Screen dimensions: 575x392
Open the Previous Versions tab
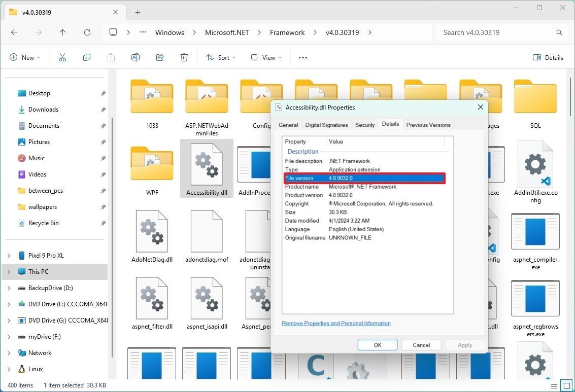coord(428,124)
